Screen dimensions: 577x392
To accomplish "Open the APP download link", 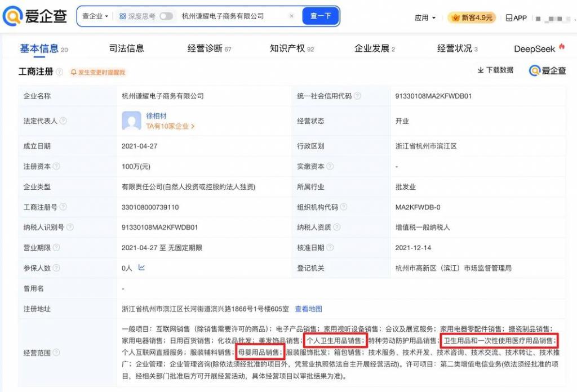I will pos(516,17).
